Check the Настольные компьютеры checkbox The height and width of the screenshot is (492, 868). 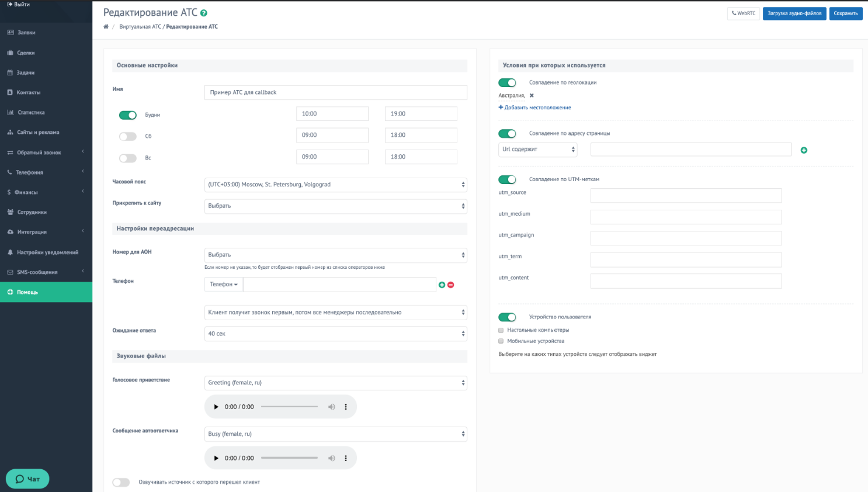pos(501,330)
